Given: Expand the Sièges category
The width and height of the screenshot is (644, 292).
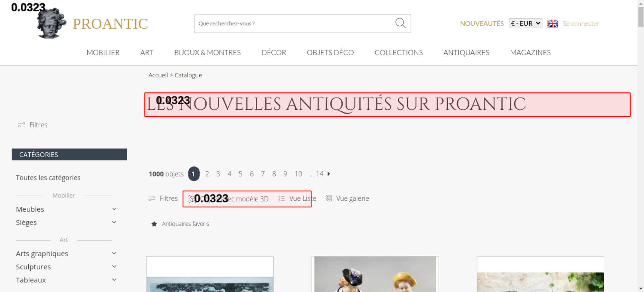Looking at the screenshot, I should click(114, 222).
